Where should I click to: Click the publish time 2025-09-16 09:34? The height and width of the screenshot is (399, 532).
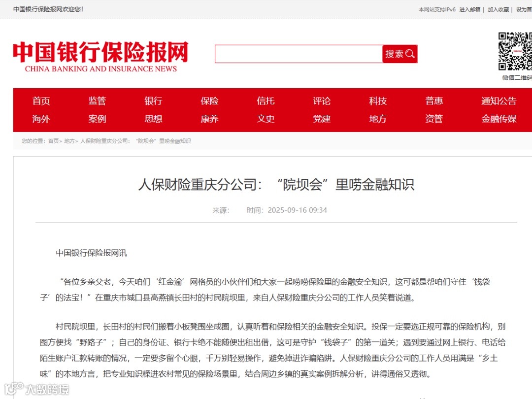pyautogui.click(x=297, y=210)
